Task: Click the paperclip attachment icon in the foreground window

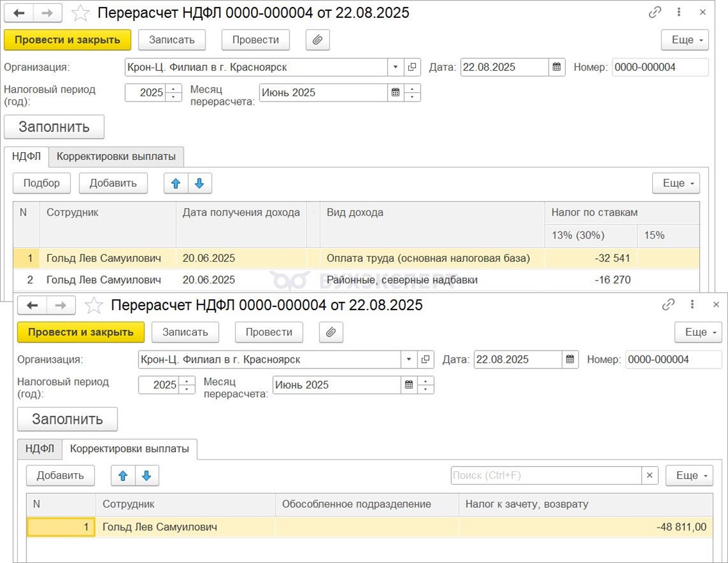Action: pyautogui.click(x=331, y=332)
